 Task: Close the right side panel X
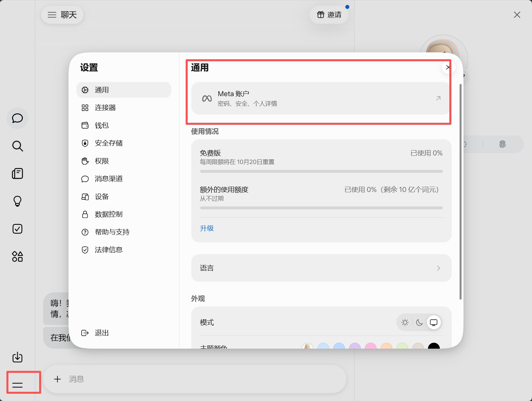tap(517, 15)
